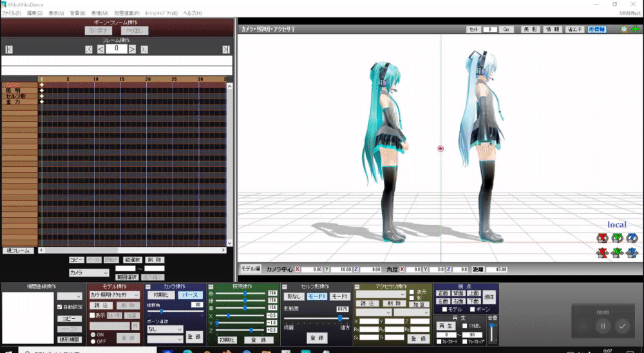Open the interpolation curve type dropdown
Image resolution: width=644 pixels, height=353 pixels.
(x=70, y=296)
